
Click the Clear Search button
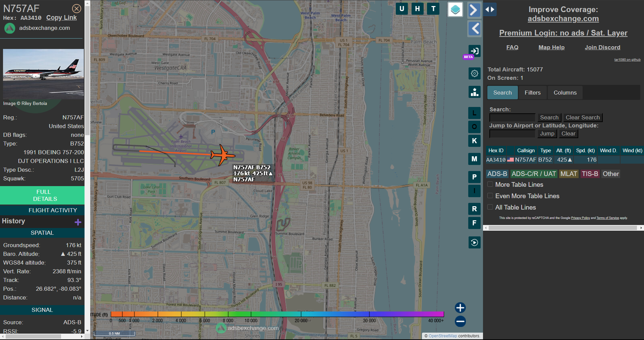pos(583,117)
